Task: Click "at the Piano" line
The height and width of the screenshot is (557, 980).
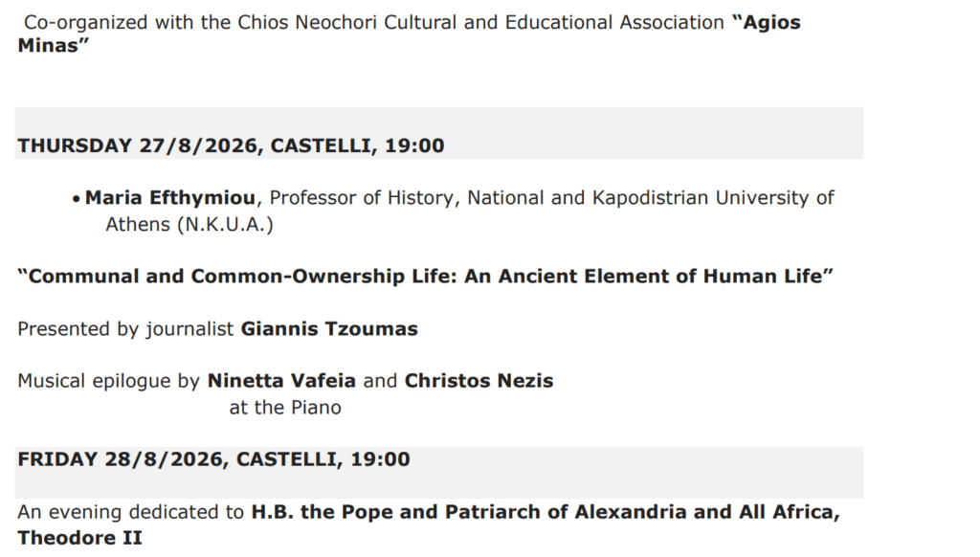Action: (285, 408)
